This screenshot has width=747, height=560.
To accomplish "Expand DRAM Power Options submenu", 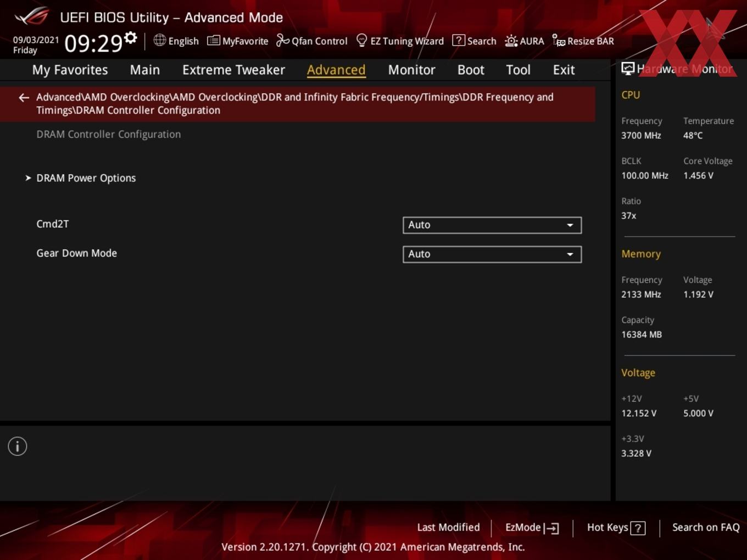I will [86, 178].
